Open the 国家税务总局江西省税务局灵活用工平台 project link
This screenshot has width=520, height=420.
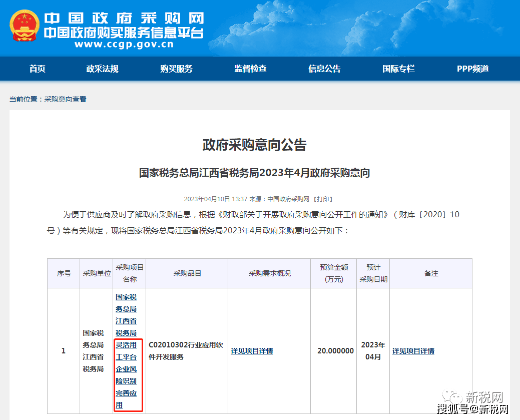(126, 351)
